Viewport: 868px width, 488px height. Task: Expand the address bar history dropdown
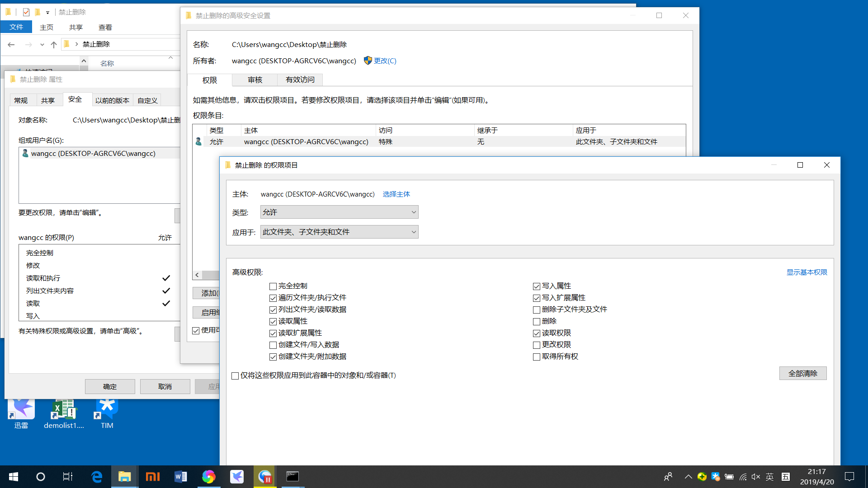[x=42, y=44]
